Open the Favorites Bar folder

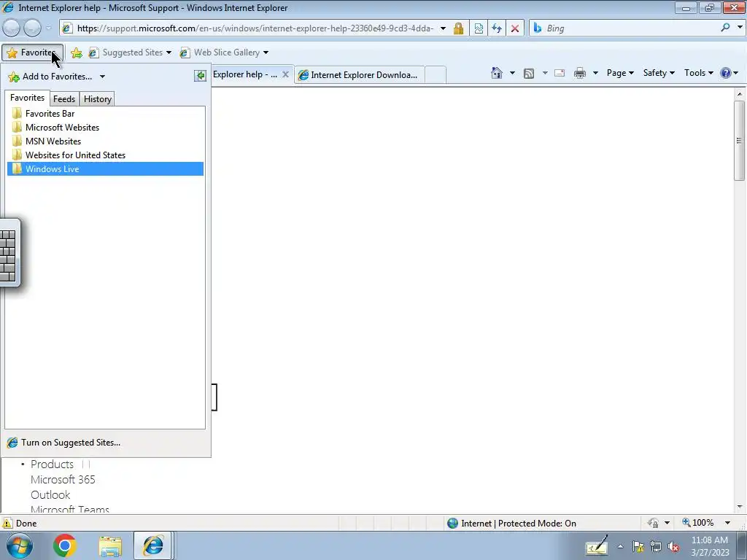click(x=105, y=113)
